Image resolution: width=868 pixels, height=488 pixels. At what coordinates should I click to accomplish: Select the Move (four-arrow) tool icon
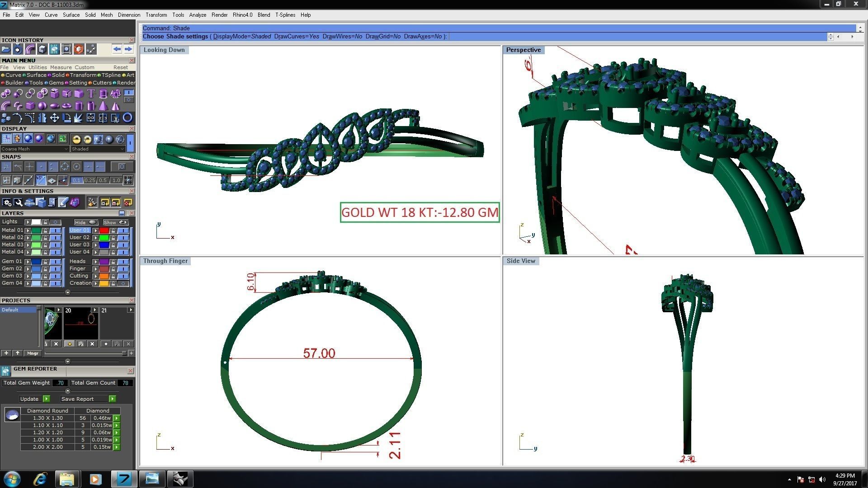point(54,118)
